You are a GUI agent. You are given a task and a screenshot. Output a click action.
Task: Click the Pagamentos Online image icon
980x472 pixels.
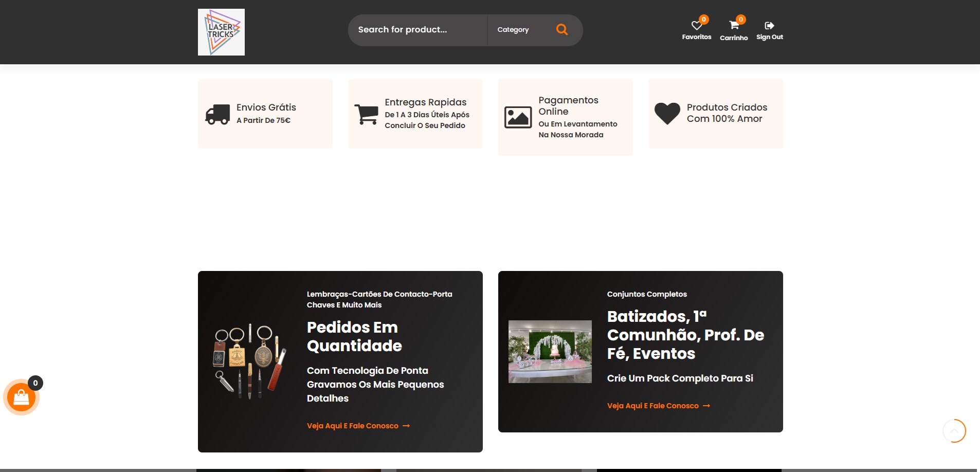pos(518,117)
